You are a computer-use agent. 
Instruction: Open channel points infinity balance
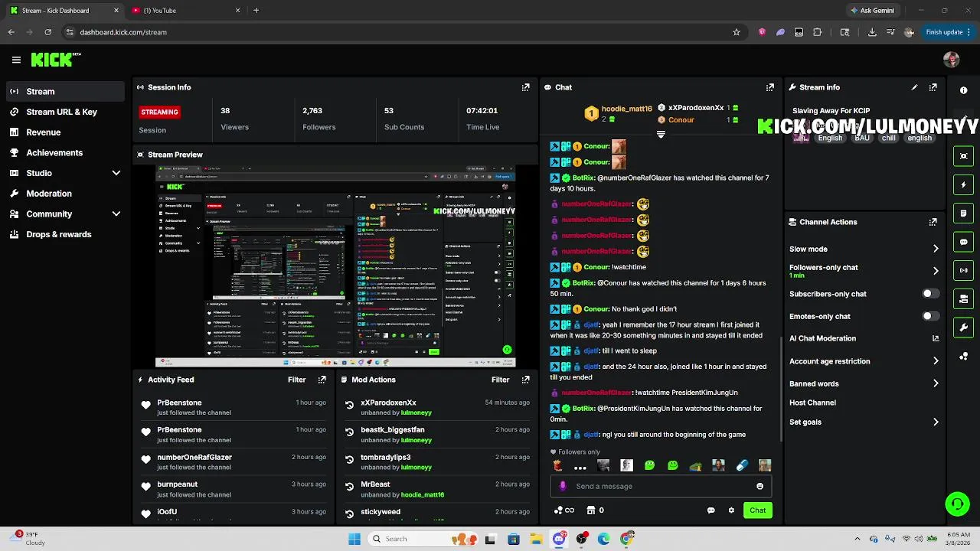564,510
